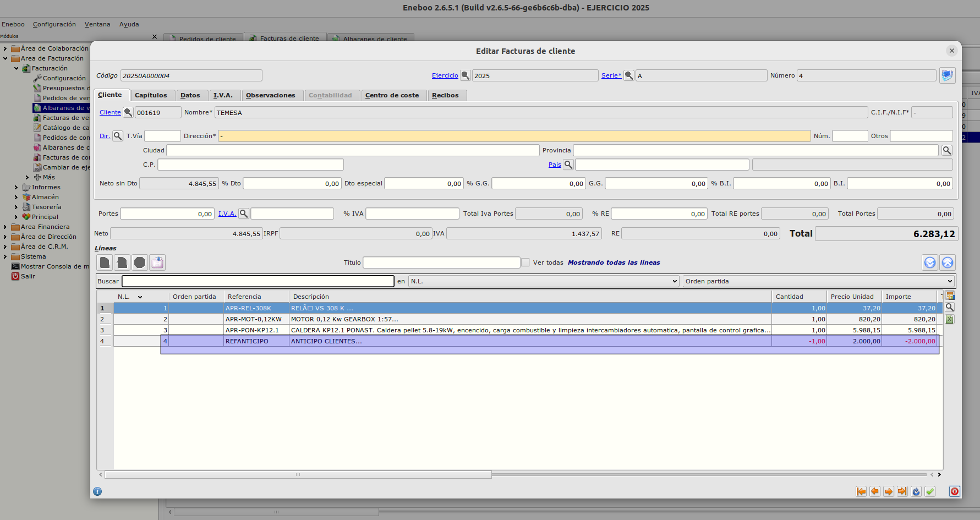Screen dimensions: 980x520
Task: Search Serie with magnifier icon
Action: click(628, 75)
